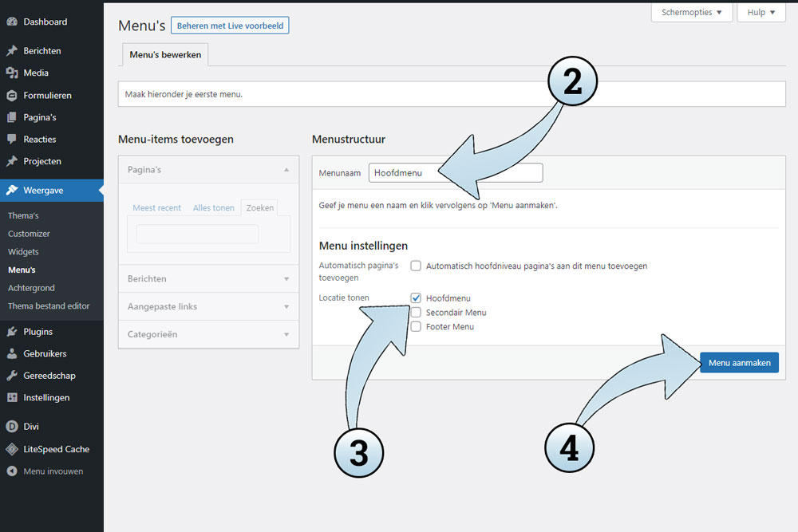Enable the Secondair Menu location checkbox
This screenshot has width=798, height=532.
pyautogui.click(x=416, y=313)
